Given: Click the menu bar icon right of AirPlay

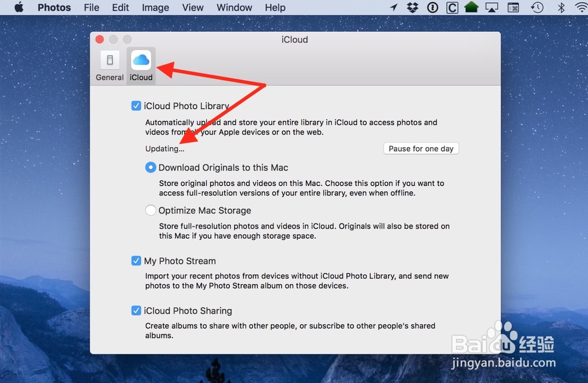Looking at the screenshot, I should click(513, 8).
